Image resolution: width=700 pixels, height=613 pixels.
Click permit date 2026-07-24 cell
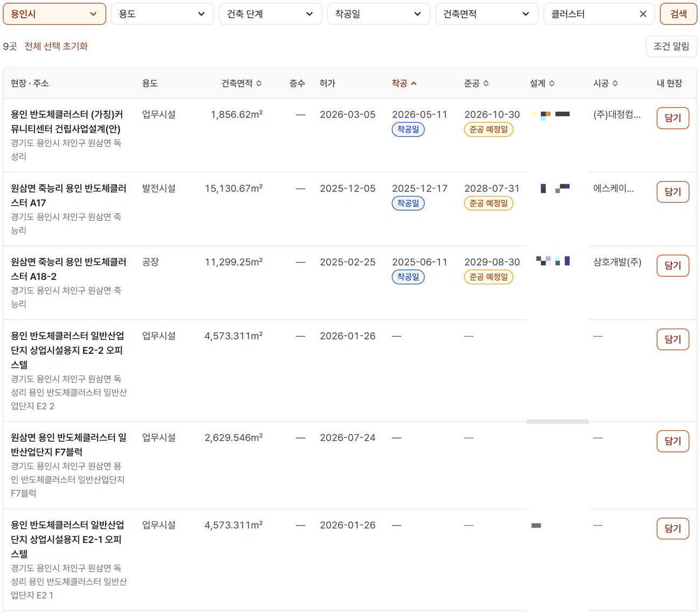[347, 438]
